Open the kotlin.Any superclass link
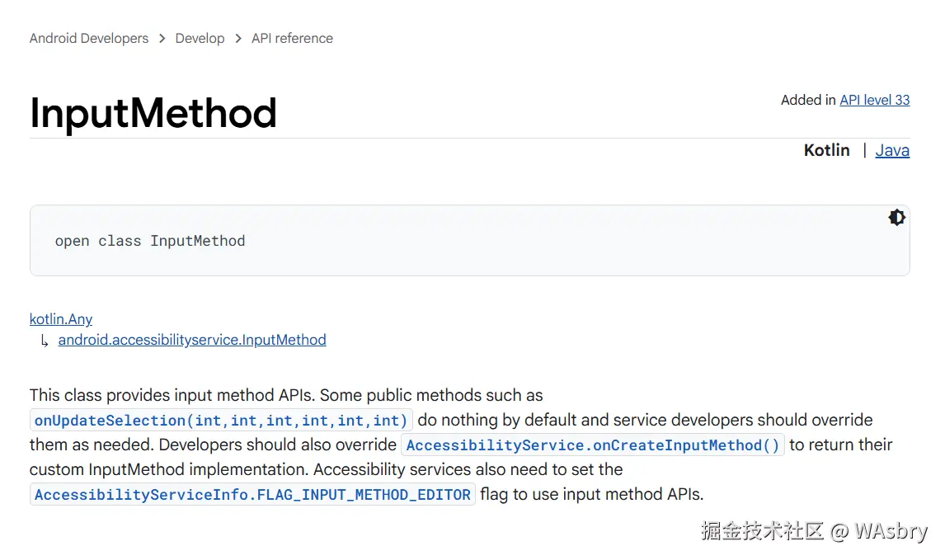 point(61,319)
